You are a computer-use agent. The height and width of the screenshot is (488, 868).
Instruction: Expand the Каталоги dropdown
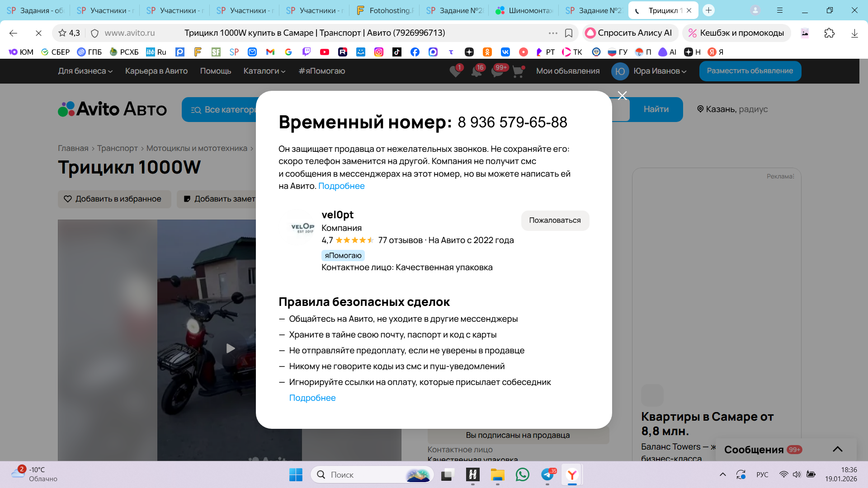pyautogui.click(x=264, y=71)
